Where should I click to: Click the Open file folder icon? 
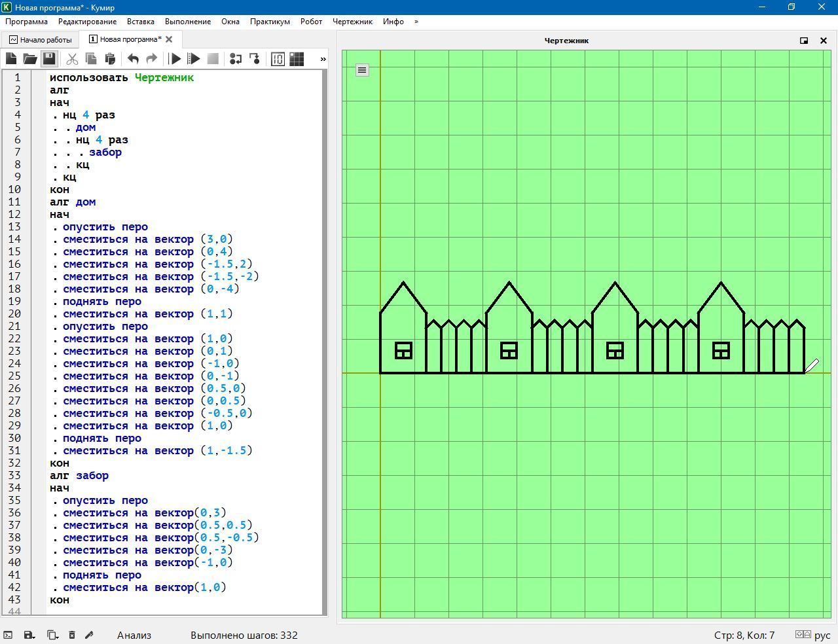[x=30, y=59]
